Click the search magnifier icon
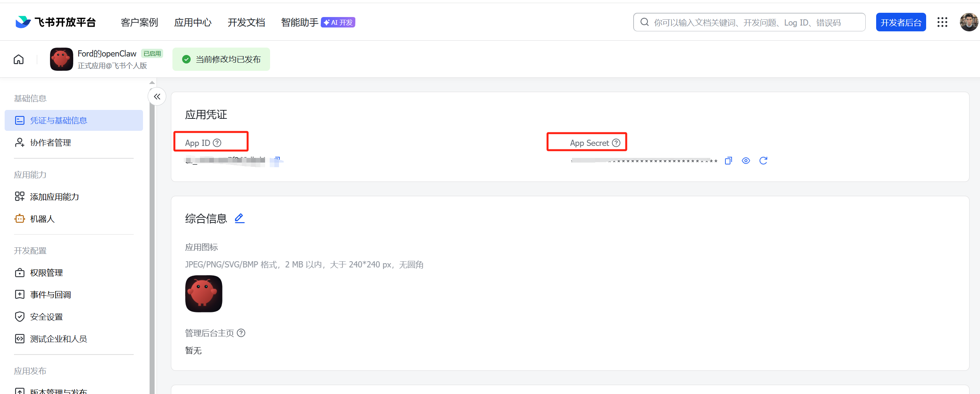 (644, 22)
